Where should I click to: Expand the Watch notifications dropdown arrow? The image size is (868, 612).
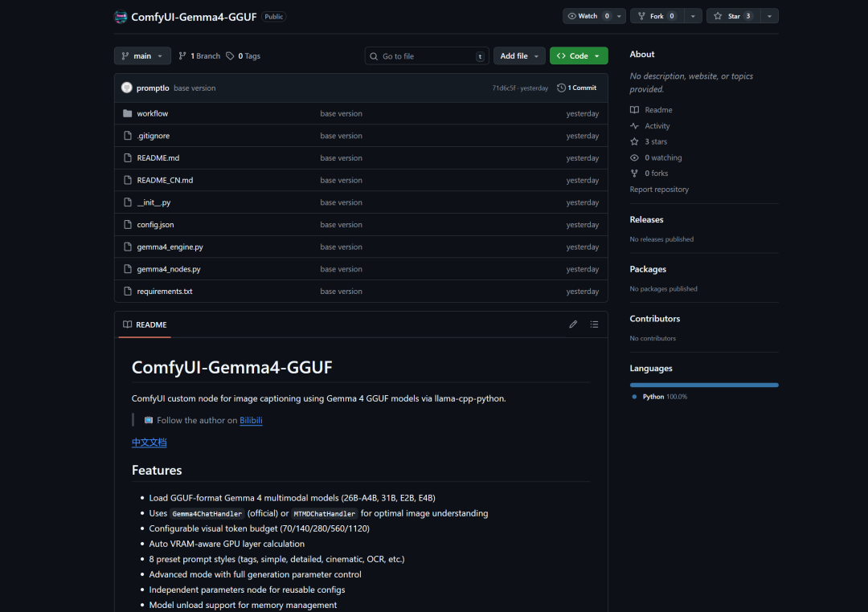tap(620, 16)
